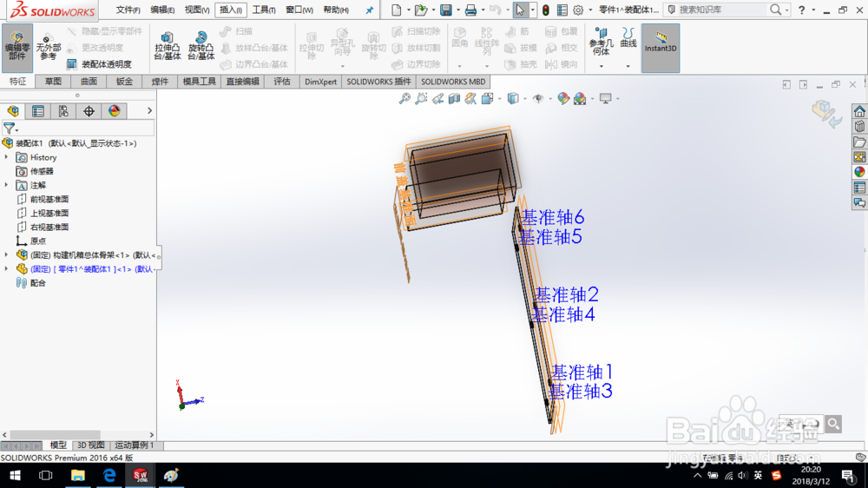Viewport: 868px width, 488px height.
Task: Click the New document icon
Action: (x=397, y=10)
